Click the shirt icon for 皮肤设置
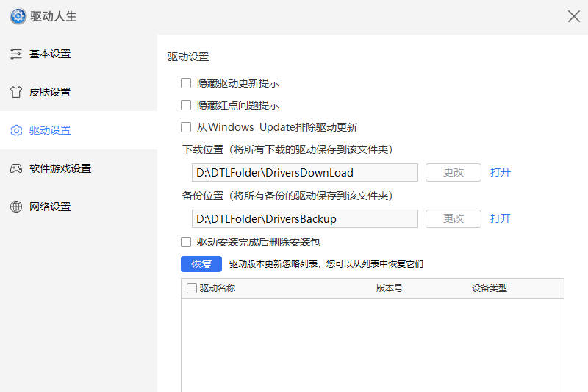 click(16, 92)
